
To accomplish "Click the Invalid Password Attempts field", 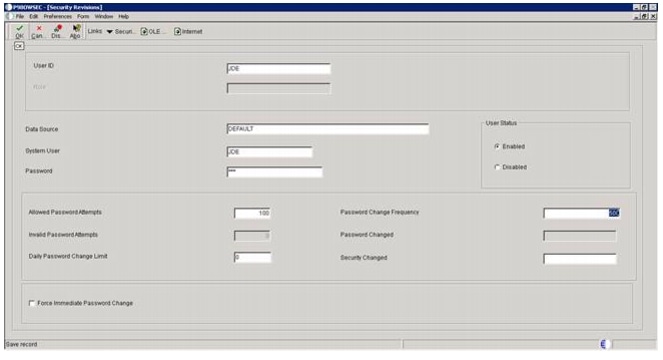I will [x=252, y=236].
